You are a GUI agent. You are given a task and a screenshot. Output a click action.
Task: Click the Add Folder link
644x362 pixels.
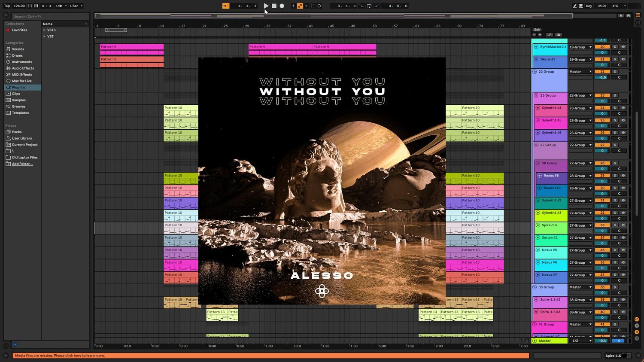pyautogui.click(x=22, y=164)
